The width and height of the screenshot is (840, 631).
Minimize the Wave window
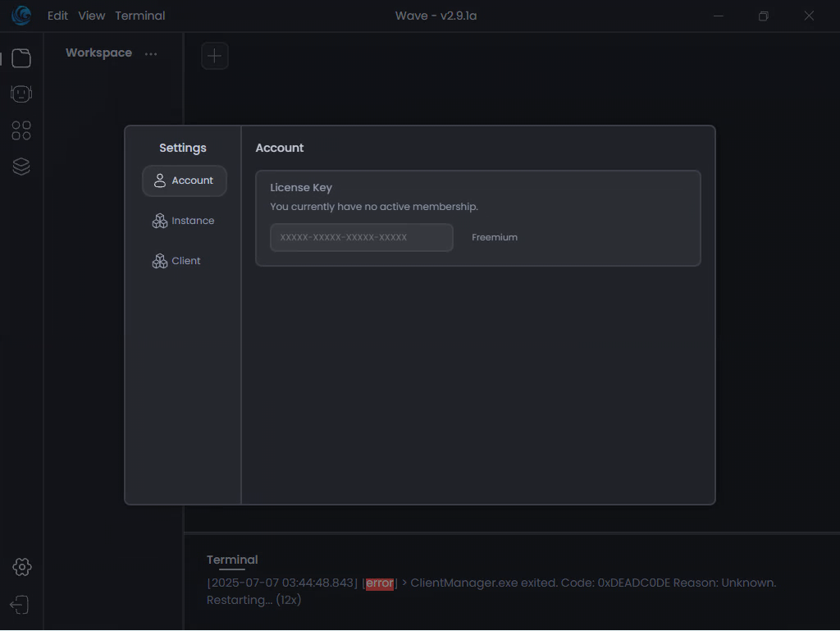719,16
